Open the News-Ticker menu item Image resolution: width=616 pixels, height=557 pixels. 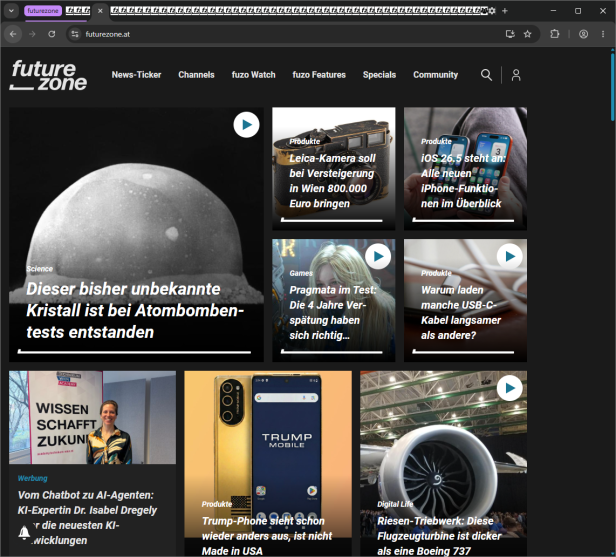pyautogui.click(x=136, y=75)
